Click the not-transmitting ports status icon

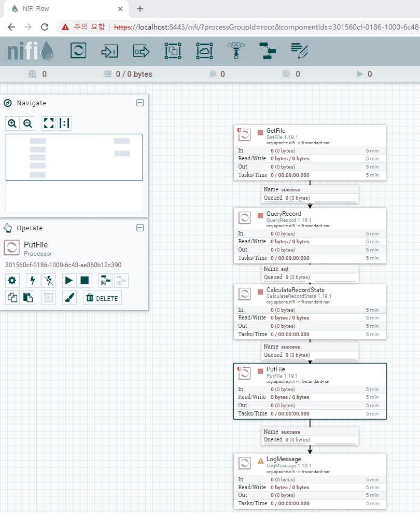[x=286, y=74]
